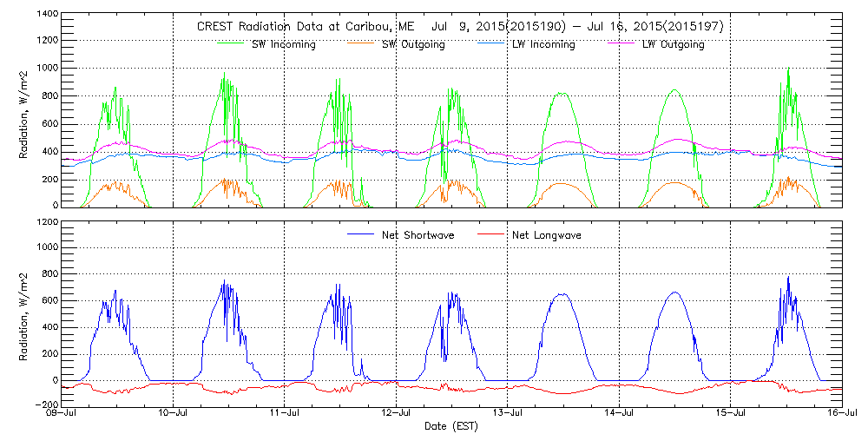The width and height of the screenshot is (868, 434).
Task: Click the chart title CREST Radiation Data
Action: [461, 27]
